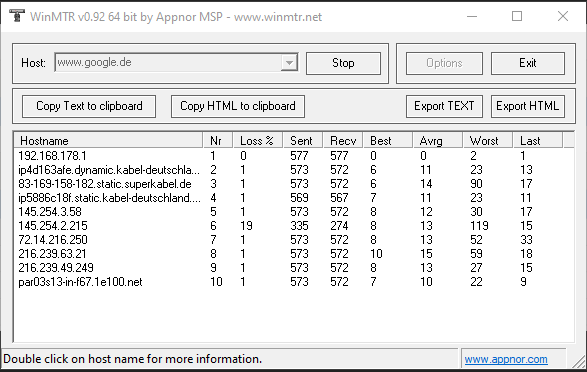Maximize the WinMTR window

[517, 16]
